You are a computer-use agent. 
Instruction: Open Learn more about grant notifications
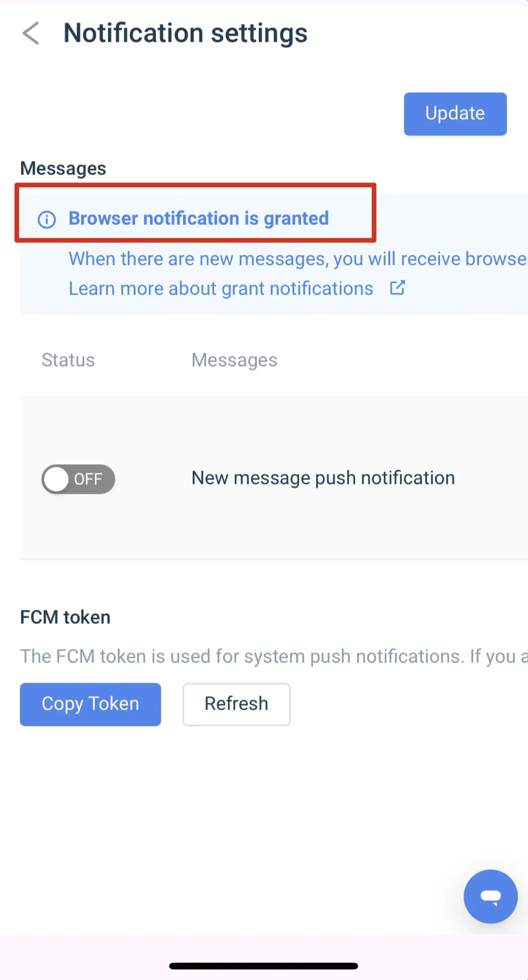click(221, 289)
